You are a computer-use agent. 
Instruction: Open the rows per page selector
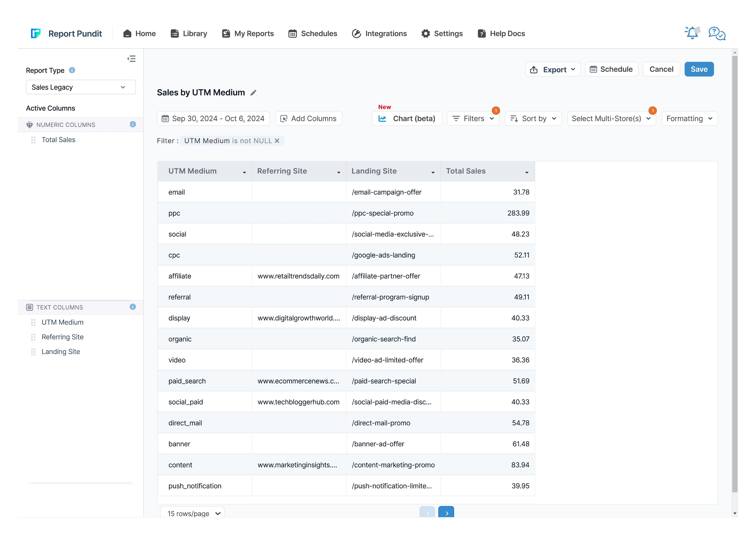(x=192, y=513)
